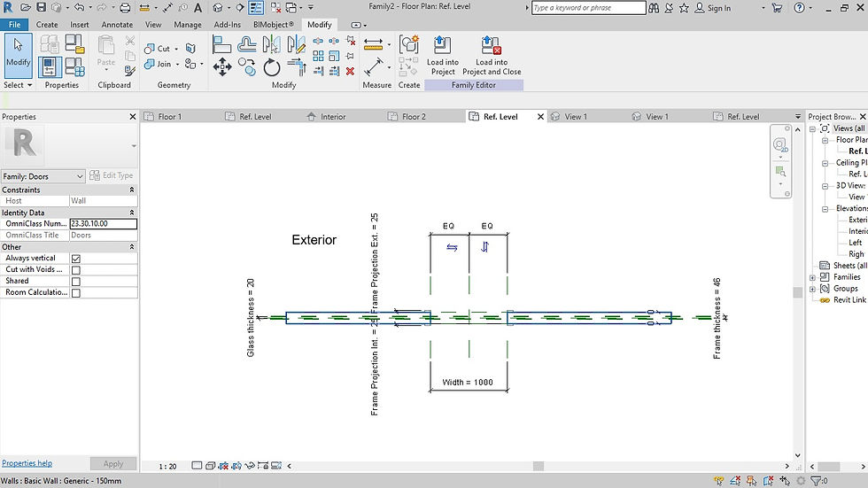Image resolution: width=868 pixels, height=488 pixels.
Task: Open Family Types in Properties panel
Action: pyautogui.click(x=74, y=67)
